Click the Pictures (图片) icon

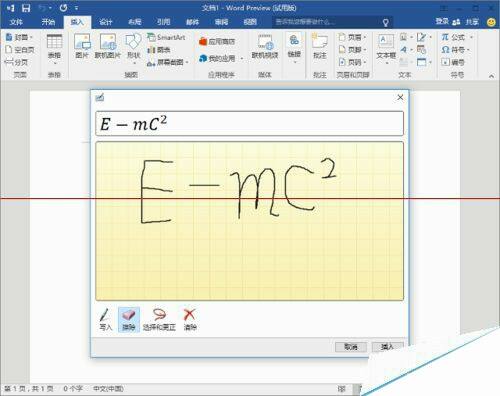coord(82,46)
